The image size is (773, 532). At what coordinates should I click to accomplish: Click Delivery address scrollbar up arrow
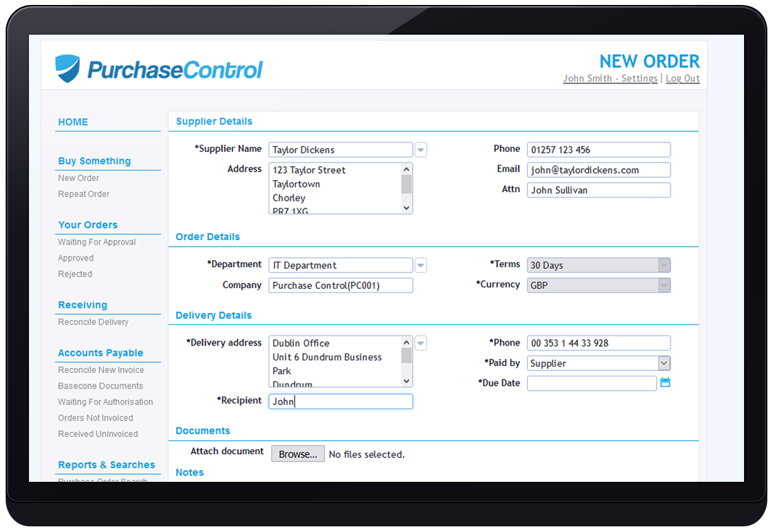click(407, 342)
